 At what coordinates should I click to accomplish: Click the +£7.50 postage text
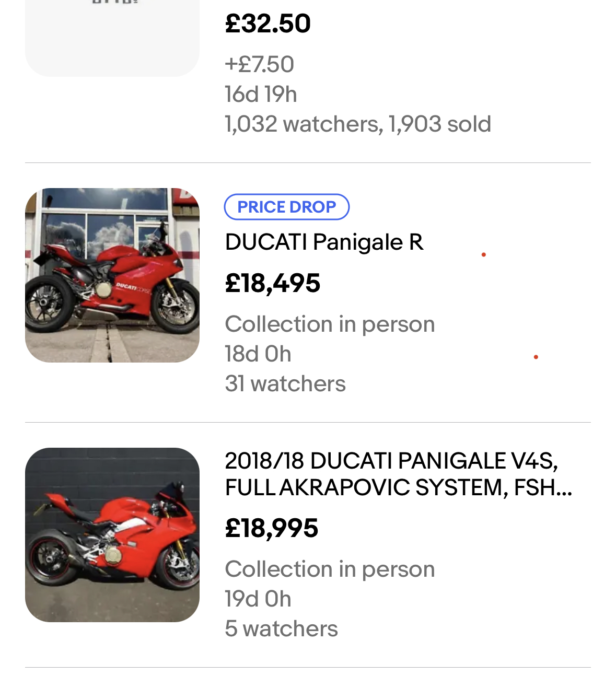(259, 64)
